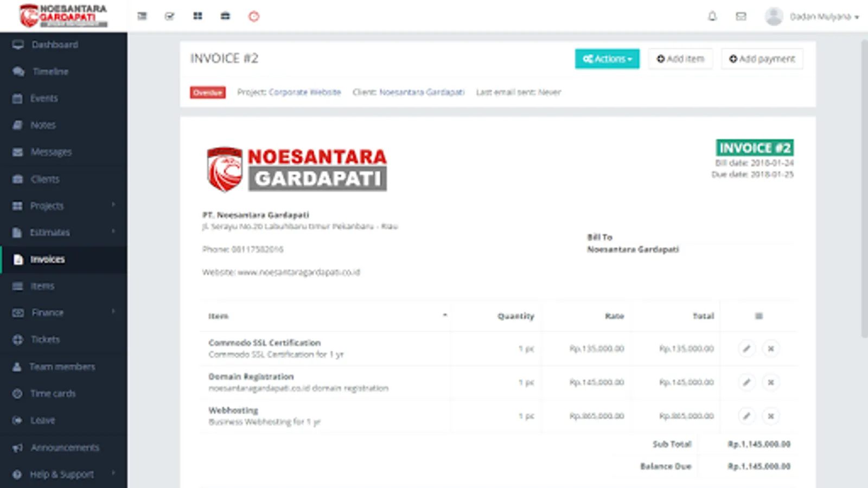Delete the Domain Registration item

point(770,382)
